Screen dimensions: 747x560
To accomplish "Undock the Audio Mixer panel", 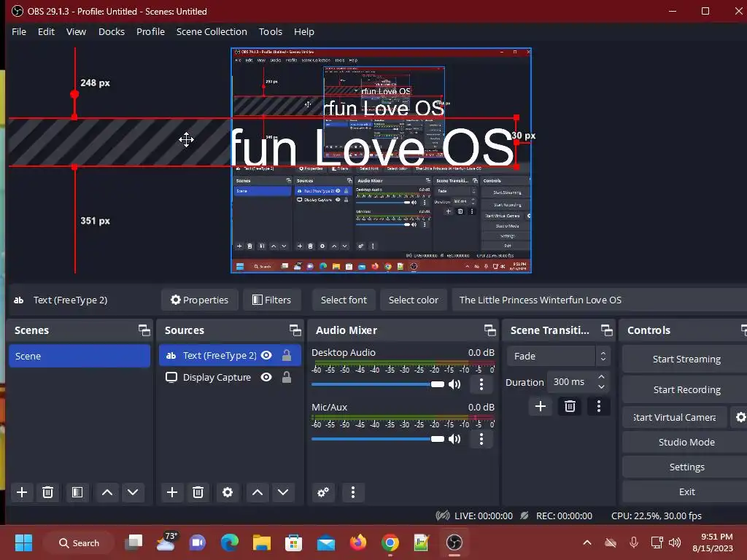I will (x=489, y=330).
